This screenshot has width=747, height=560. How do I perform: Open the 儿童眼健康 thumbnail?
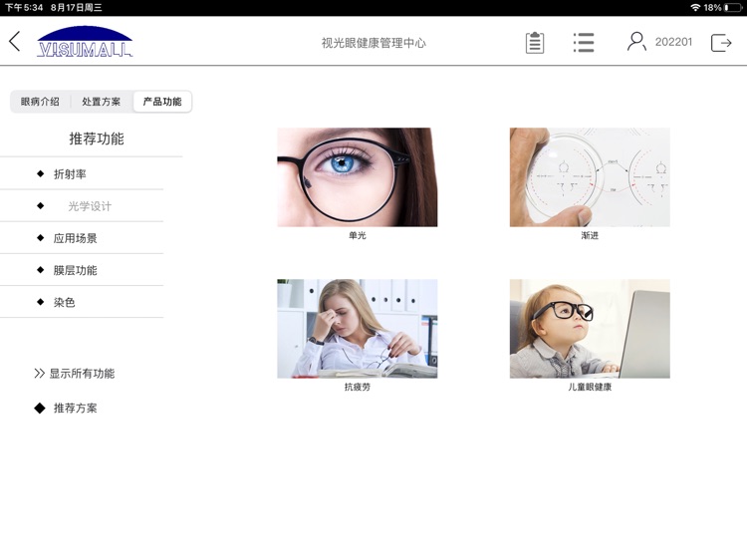pos(590,329)
